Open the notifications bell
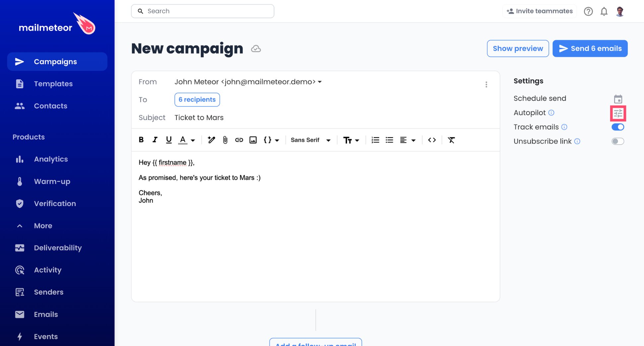 click(x=604, y=11)
